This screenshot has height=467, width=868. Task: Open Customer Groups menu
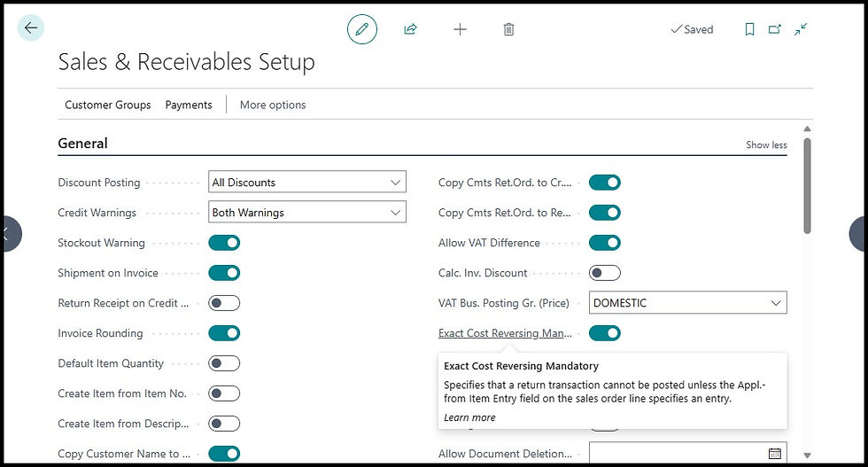(x=108, y=105)
